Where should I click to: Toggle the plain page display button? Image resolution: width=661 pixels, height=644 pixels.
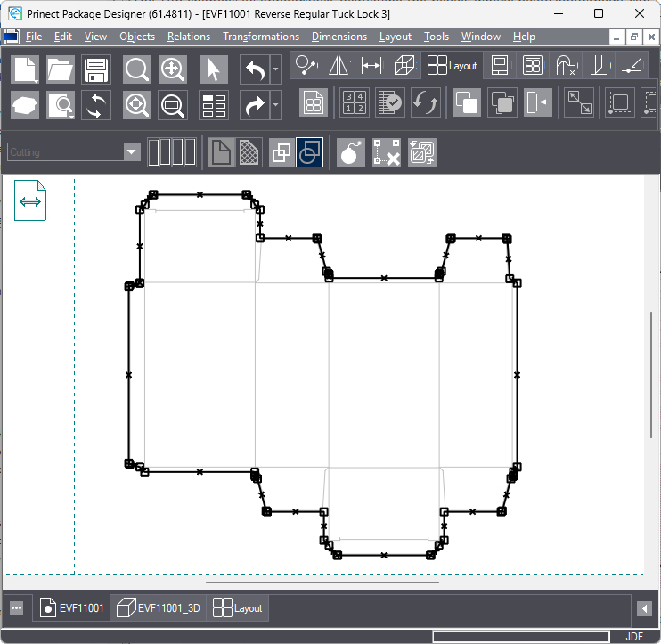(221, 153)
